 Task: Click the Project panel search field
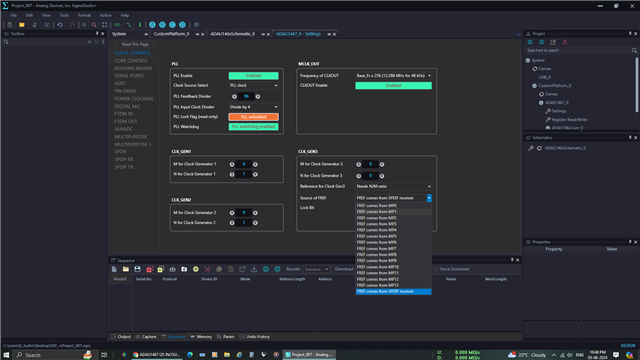577,51
